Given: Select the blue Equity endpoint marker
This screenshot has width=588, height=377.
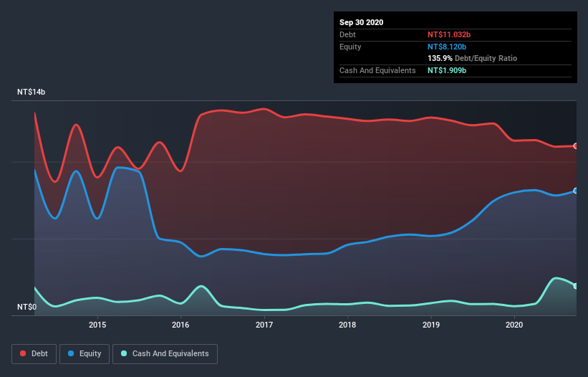Looking at the screenshot, I should tap(576, 191).
